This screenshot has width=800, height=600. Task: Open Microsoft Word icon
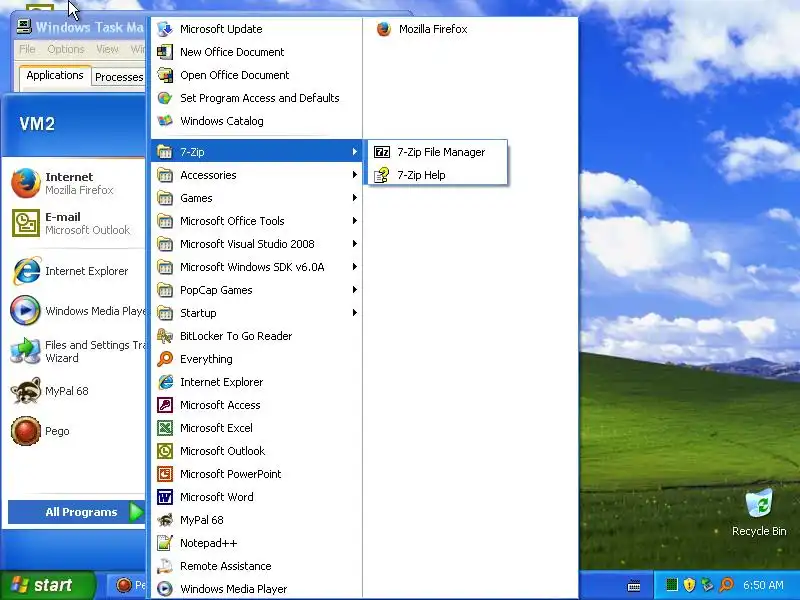click(165, 497)
